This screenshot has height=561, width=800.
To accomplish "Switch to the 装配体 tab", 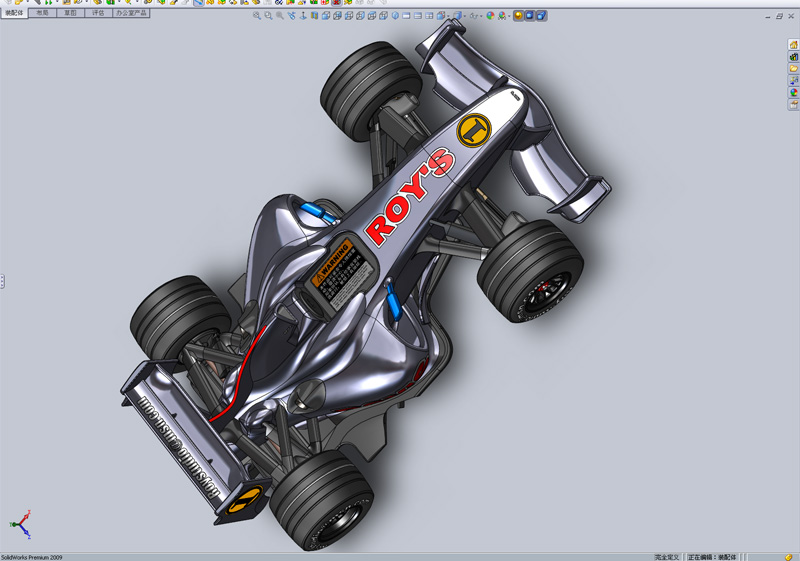I will [x=14, y=13].
